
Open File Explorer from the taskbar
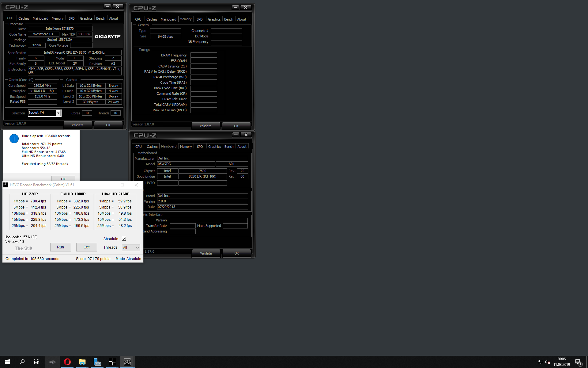click(82, 362)
